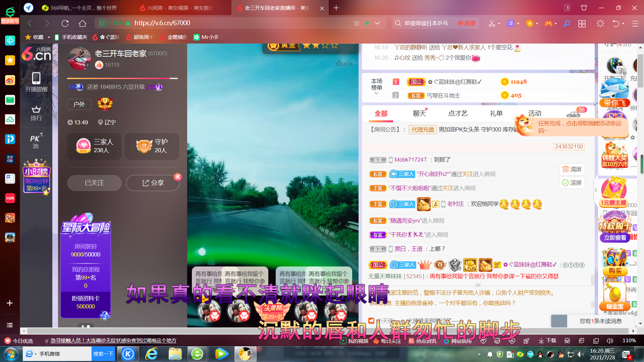This screenshot has height=362, width=644.
Task: Click the 开播提醒 phone icon
Action: (x=36, y=82)
